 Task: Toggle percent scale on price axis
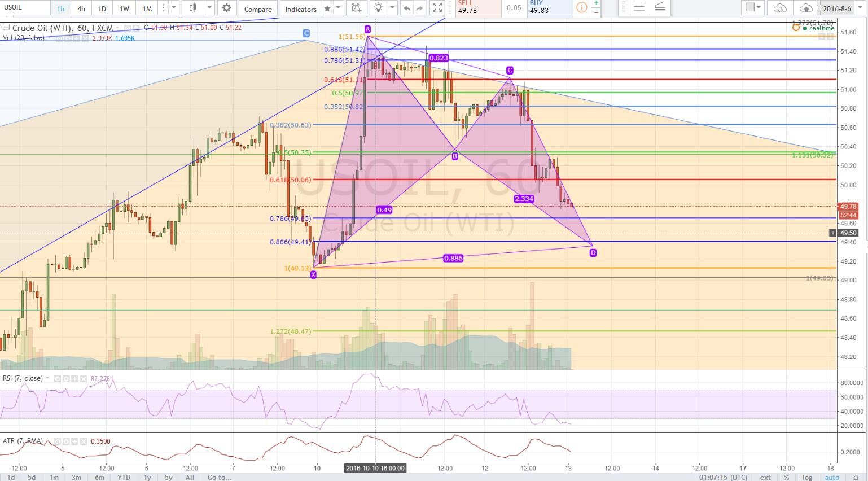pos(787,478)
